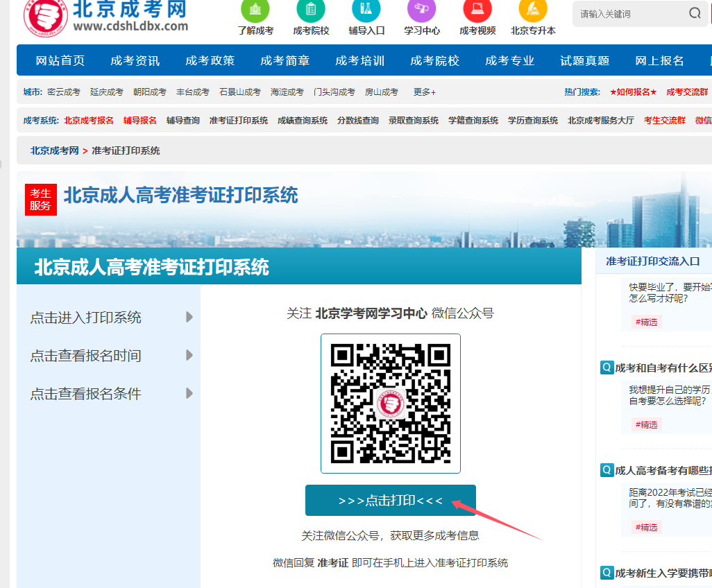Select 延庆成考 city link
Screen dimensions: 712x588
point(107,92)
